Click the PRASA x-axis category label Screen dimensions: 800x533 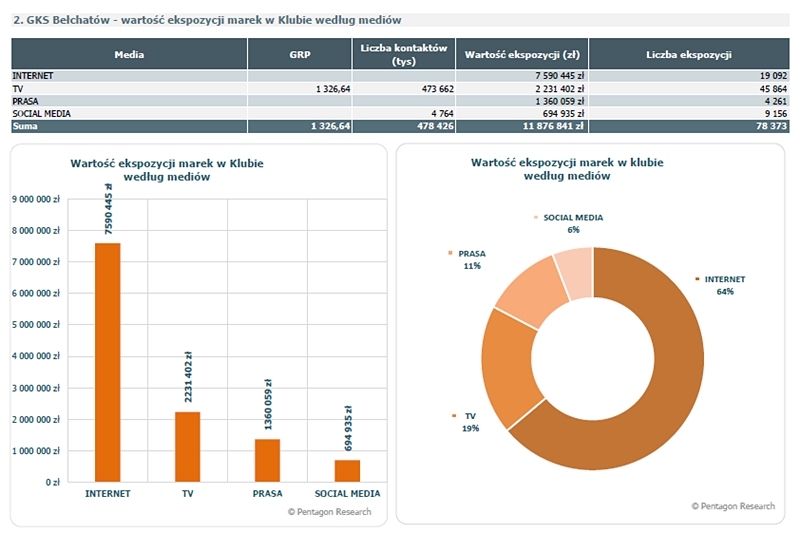point(267,493)
